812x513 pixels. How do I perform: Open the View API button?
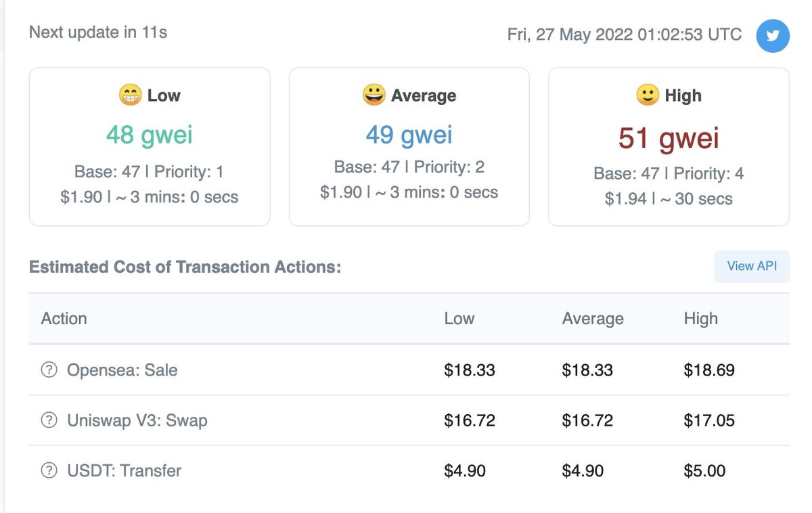pyautogui.click(x=752, y=266)
